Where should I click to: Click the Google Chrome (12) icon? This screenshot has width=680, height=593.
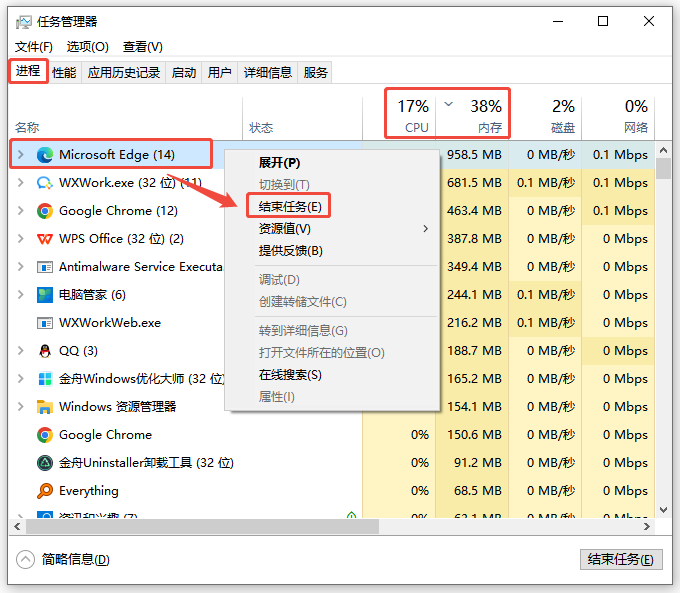click(x=45, y=211)
